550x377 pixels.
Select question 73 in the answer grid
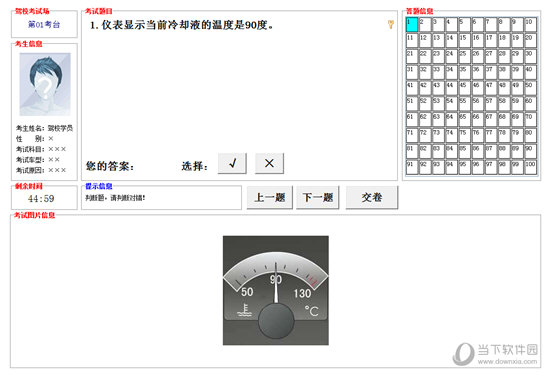(x=438, y=136)
